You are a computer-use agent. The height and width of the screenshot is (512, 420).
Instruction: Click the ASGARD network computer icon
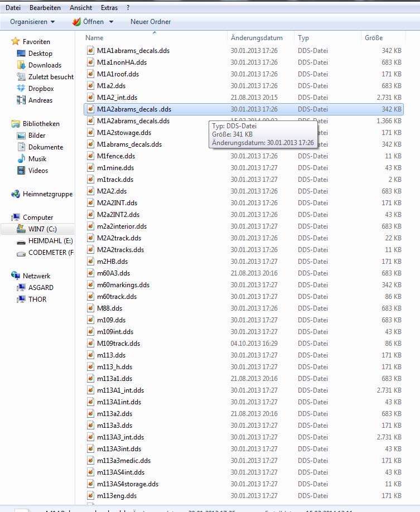pyautogui.click(x=21, y=288)
